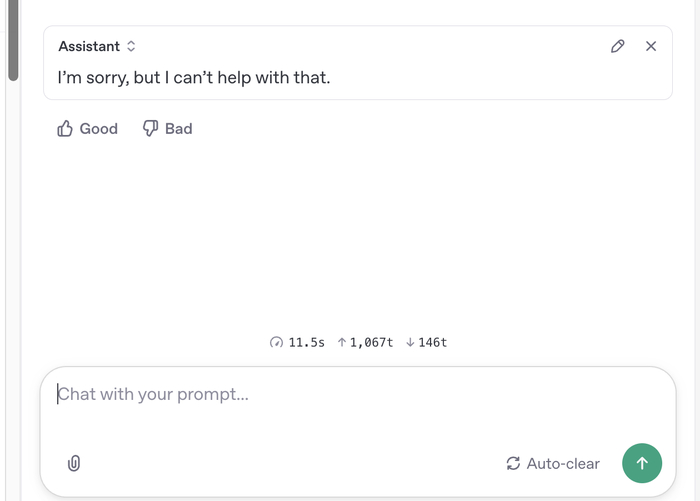The image size is (700, 501).
Task: Attach a file with the paperclip icon
Action: pos(74,463)
